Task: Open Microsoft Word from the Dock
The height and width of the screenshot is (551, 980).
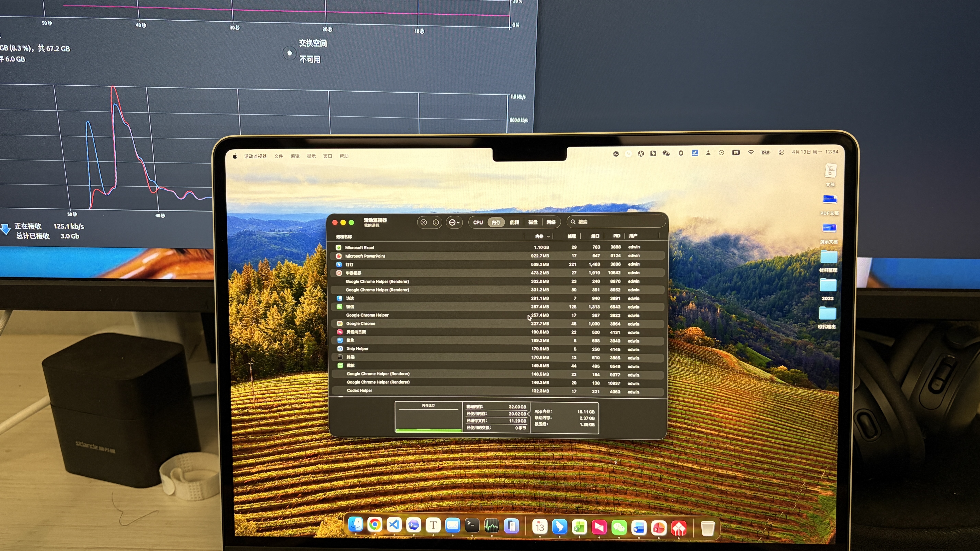Action: 639,528
